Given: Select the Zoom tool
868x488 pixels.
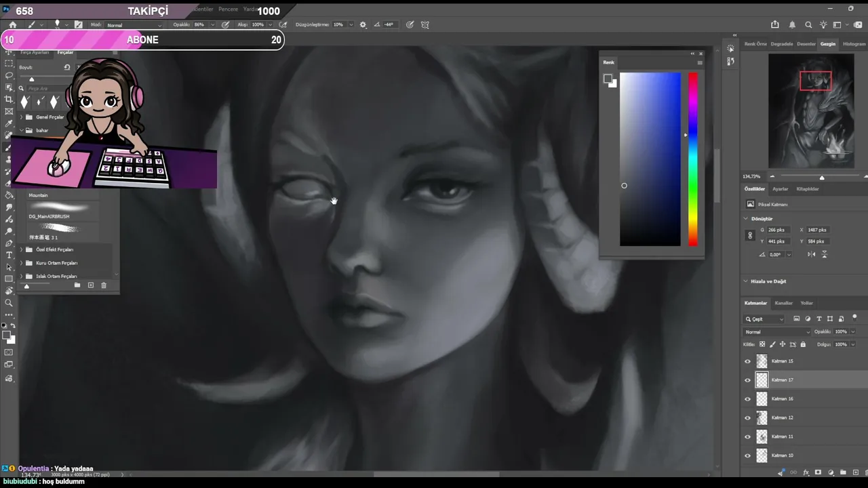Looking at the screenshot, I should [9, 303].
